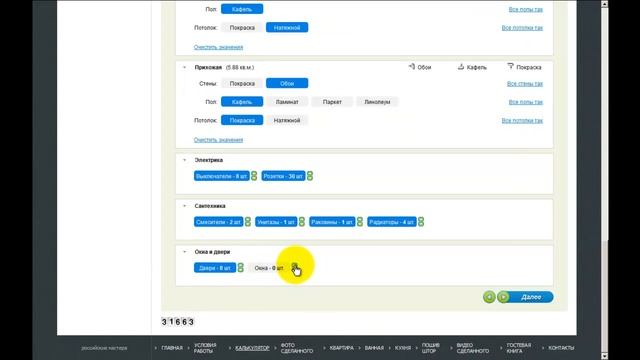
Task: Select Паркет for Прихожая floor
Action: point(332,102)
